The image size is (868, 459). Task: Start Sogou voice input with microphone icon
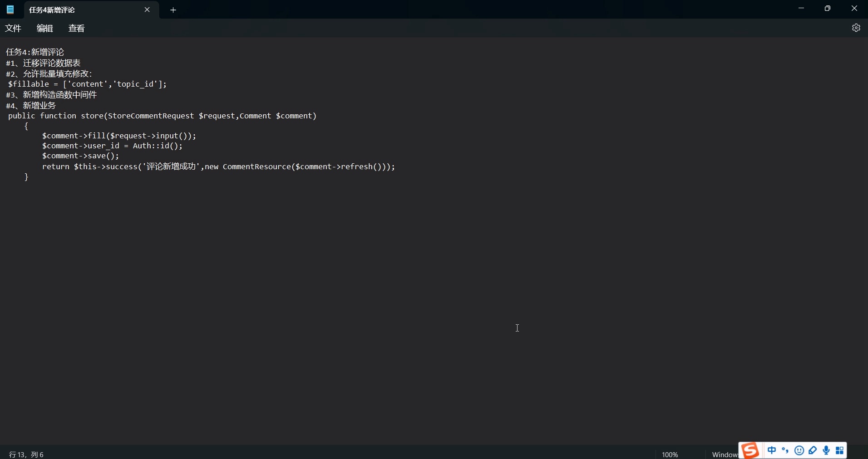pyautogui.click(x=827, y=450)
